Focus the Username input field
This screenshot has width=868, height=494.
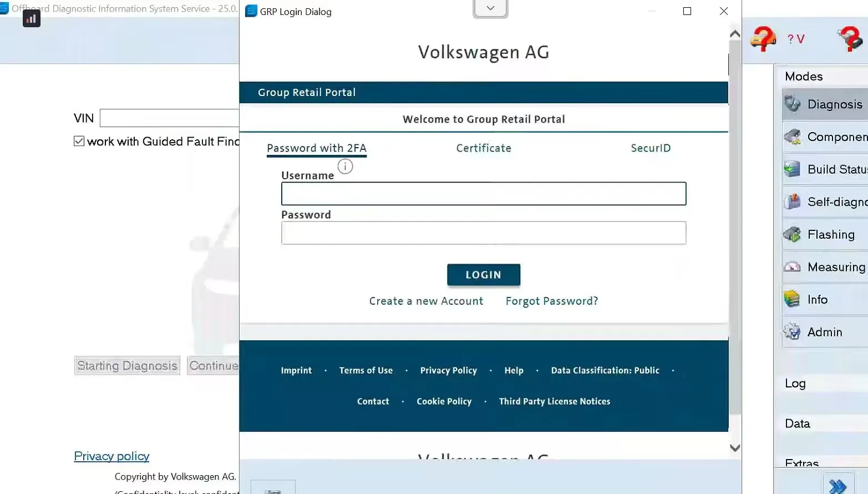484,194
